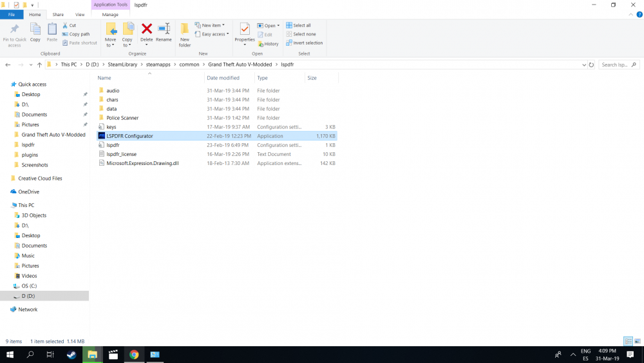Viewport: 644px width, 363px height.
Task: Open Google Chrome from the taskbar
Action: [x=134, y=355]
